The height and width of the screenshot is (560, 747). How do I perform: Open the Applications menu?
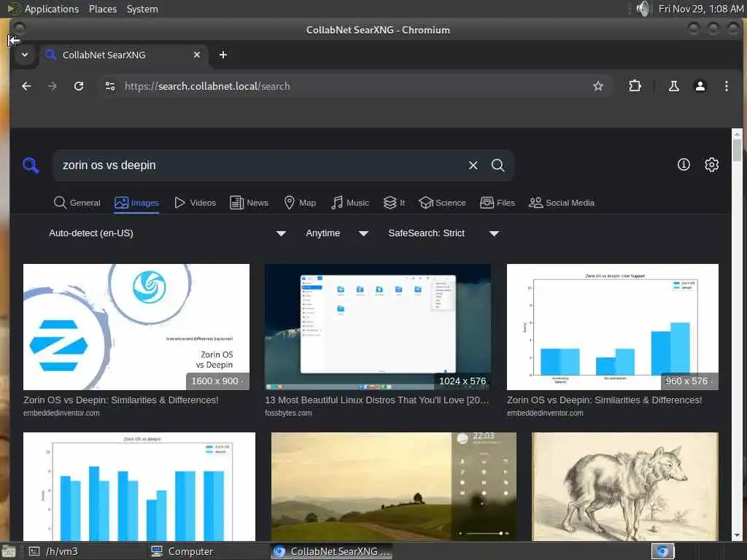pyautogui.click(x=52, y=9)
